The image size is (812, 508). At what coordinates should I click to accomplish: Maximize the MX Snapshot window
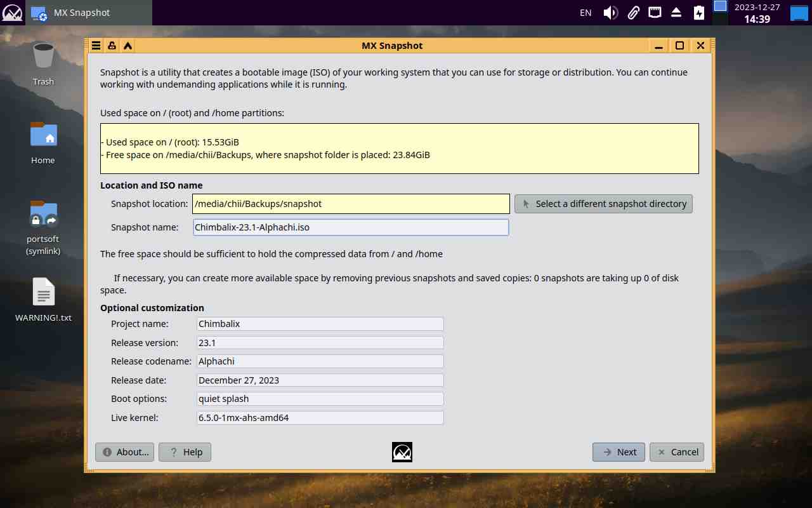(679, 46)
